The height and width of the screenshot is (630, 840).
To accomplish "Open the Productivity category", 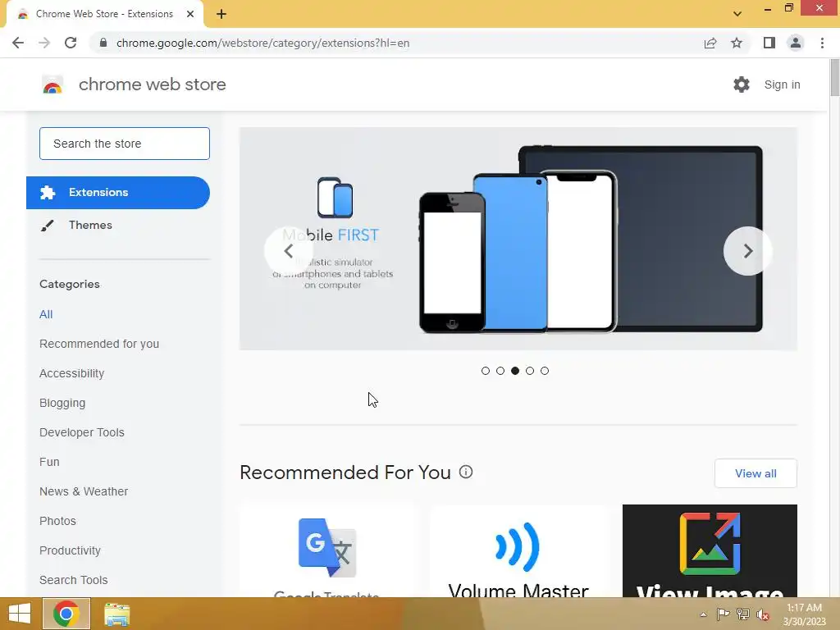I will [70, 550].
